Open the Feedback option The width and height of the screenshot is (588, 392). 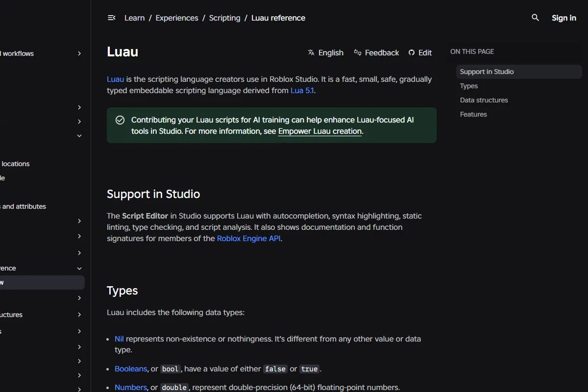click(376, 52)
